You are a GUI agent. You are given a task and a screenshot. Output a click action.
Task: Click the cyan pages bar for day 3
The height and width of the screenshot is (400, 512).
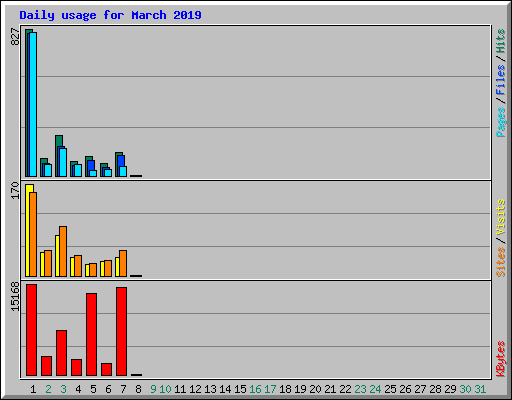click(x=63, y=162)
